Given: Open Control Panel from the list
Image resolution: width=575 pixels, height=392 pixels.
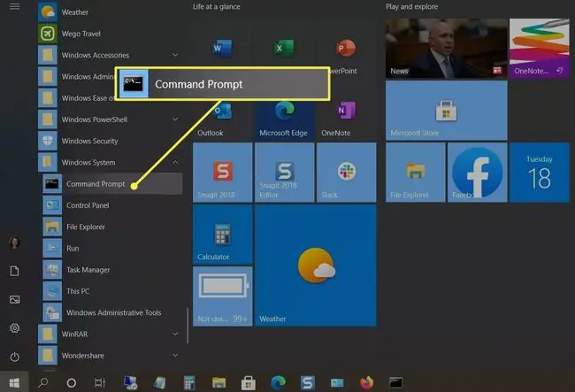Looking at the screenshot, I should (x=112, y=205).
